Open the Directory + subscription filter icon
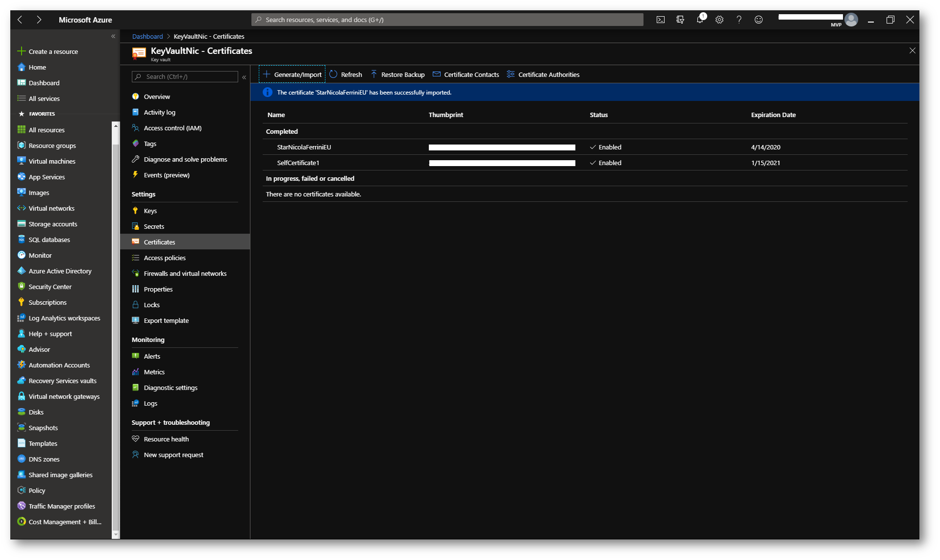 tap(680, 20)
